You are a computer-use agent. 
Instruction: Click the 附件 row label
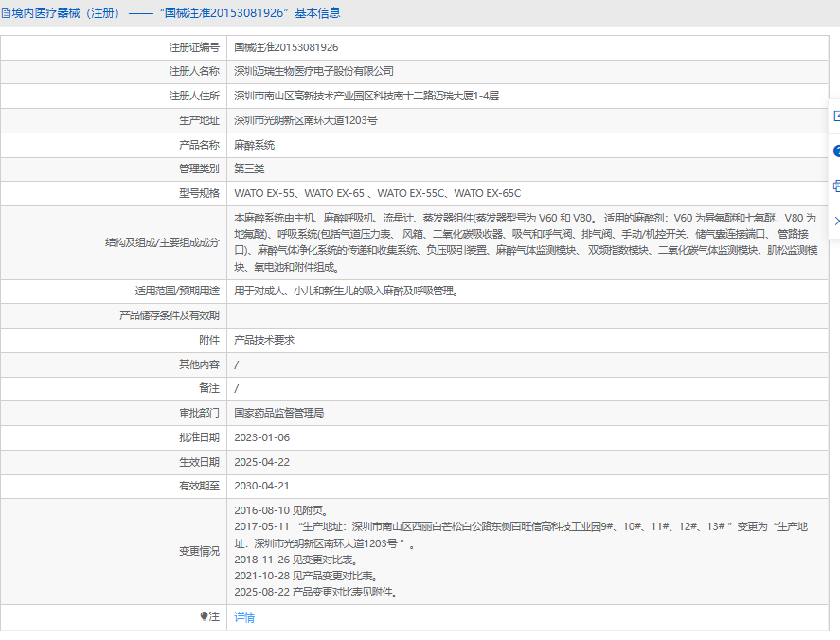[209, 340]
